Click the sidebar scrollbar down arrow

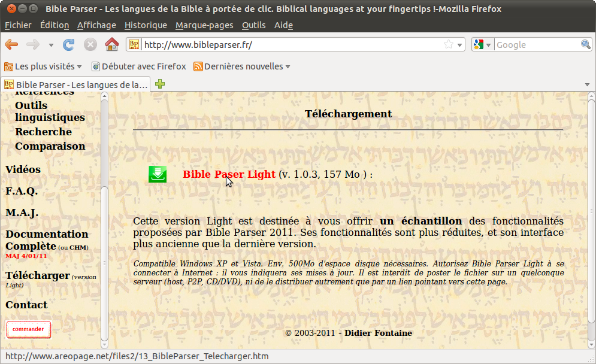point(105,345)
